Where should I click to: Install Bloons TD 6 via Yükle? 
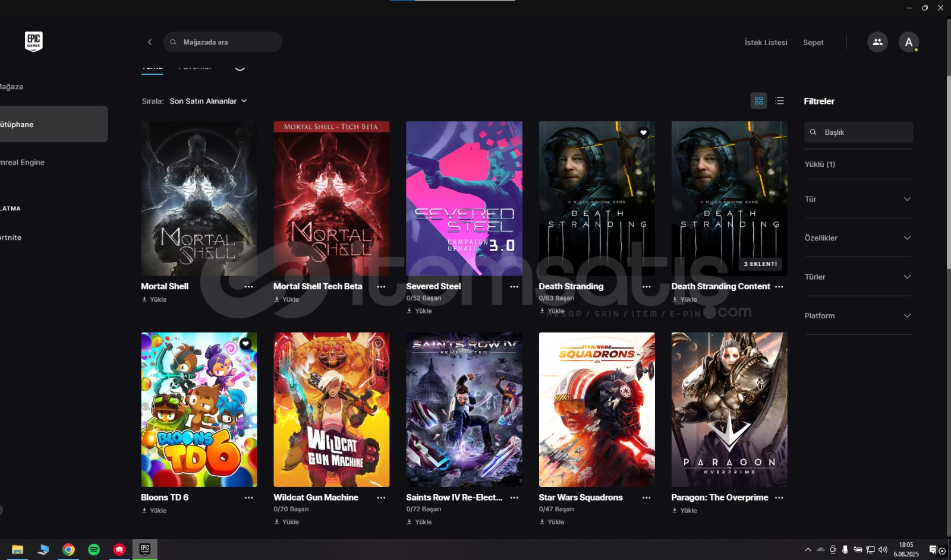click(155, 511)
